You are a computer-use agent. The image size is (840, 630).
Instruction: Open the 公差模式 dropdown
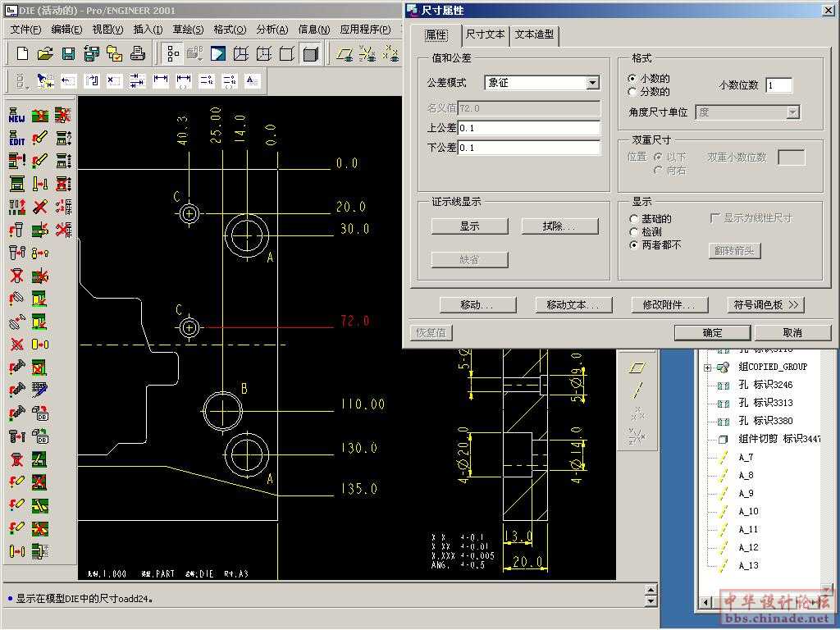(592, 83)
